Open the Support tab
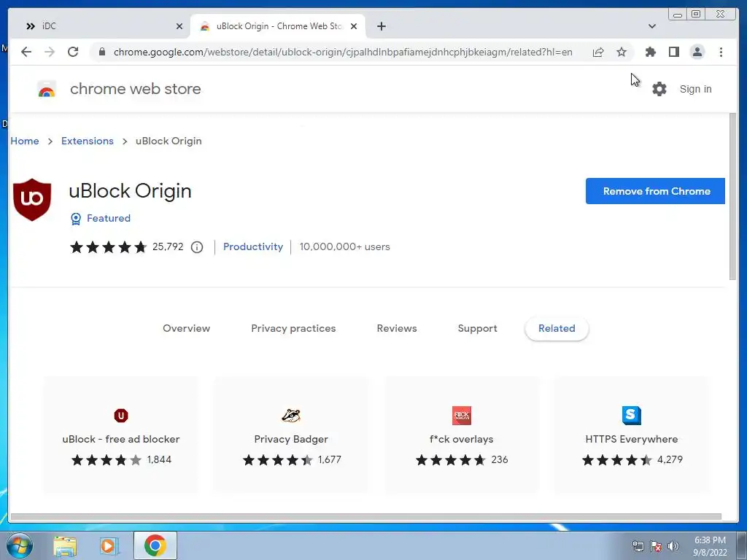 tap(477, 328)
